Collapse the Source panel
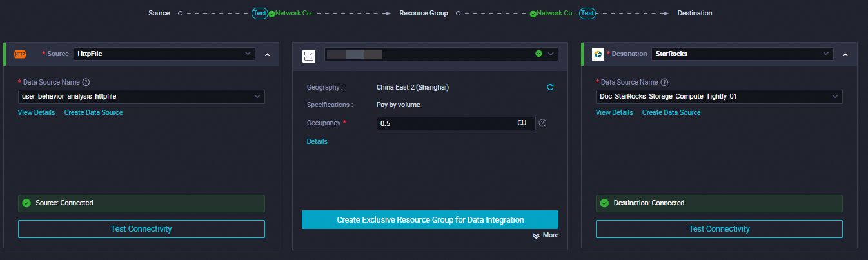The image size is (868, 260). pos(267,55)
